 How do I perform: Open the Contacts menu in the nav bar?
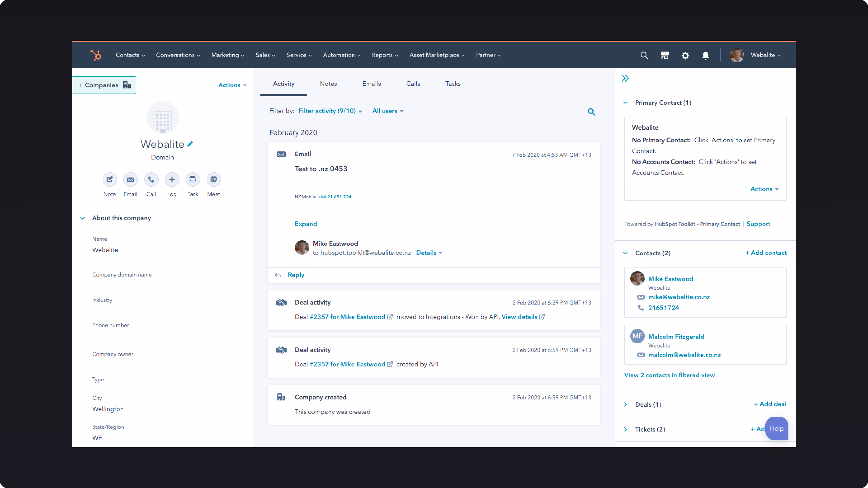(x=130, y=55)
